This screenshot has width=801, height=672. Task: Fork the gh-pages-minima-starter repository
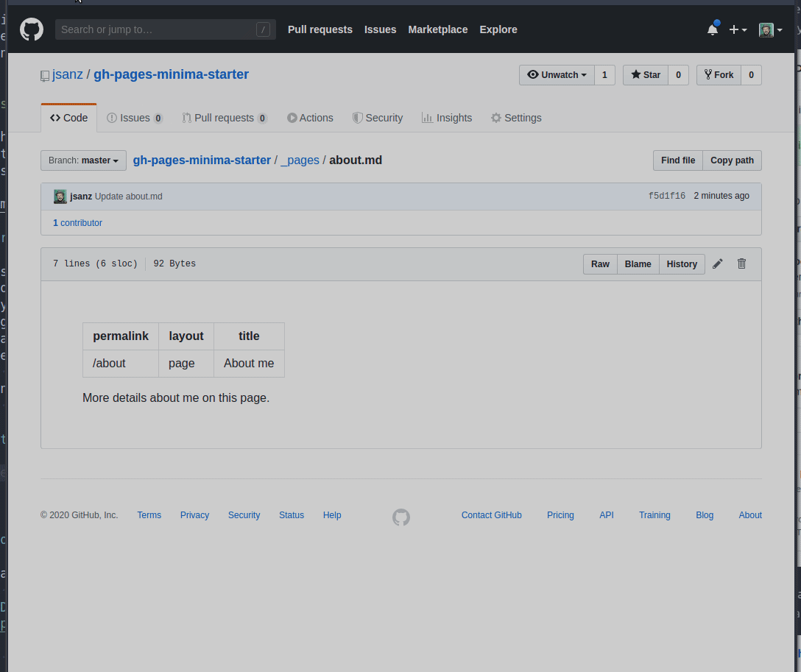click(719, 75)
